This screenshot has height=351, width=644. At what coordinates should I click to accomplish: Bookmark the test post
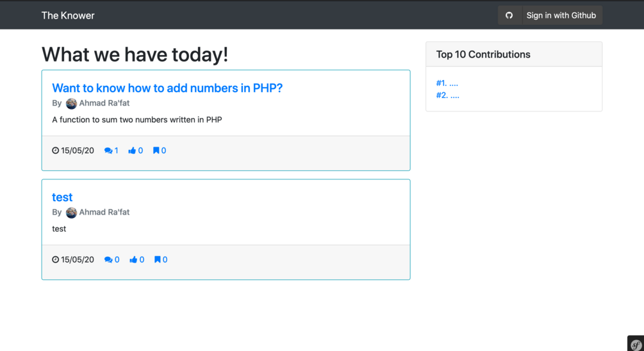tap(157, 259)
